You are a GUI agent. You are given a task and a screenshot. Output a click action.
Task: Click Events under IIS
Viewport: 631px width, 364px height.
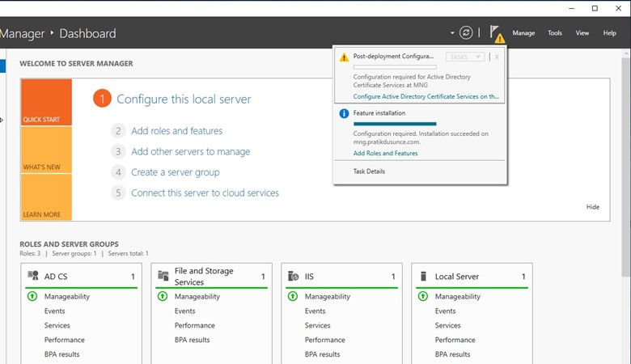tap(315, 311)
